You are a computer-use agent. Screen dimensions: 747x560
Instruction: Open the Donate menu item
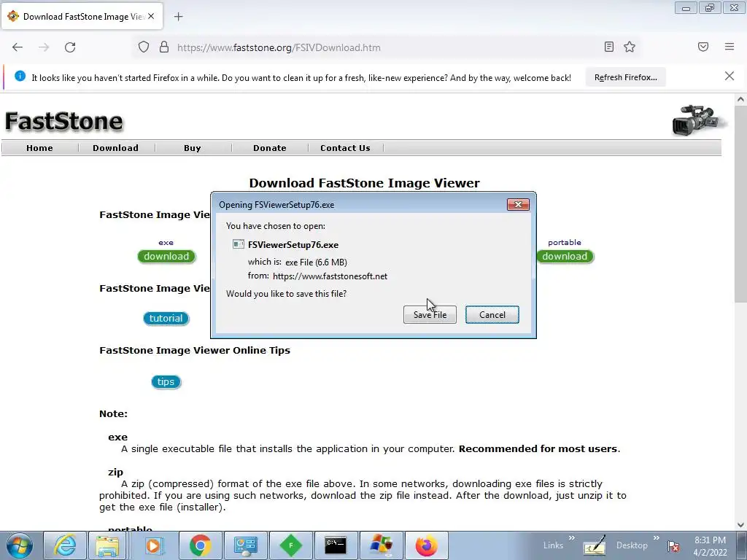[270, 148]
